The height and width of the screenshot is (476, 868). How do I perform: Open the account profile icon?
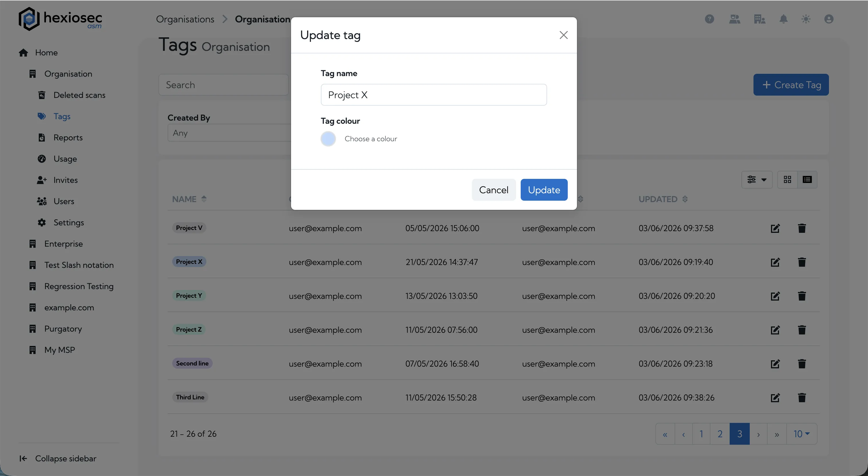[x=829, y=19]
